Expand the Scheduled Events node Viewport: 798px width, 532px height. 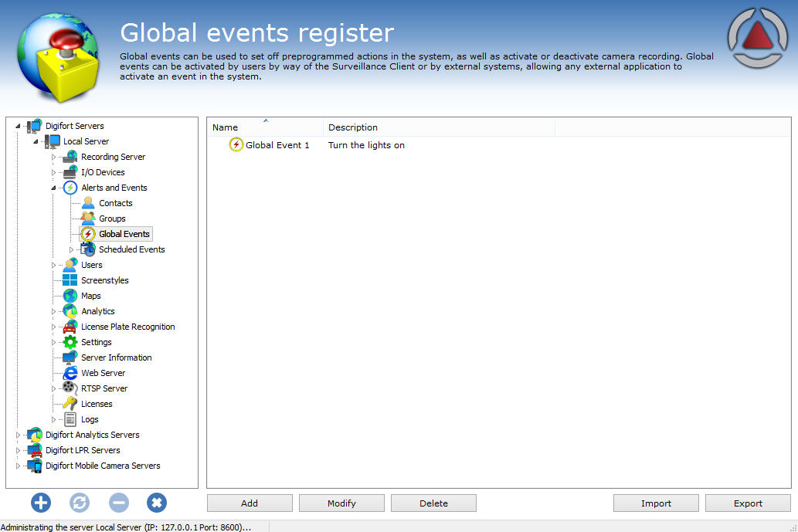click(72, 250)
